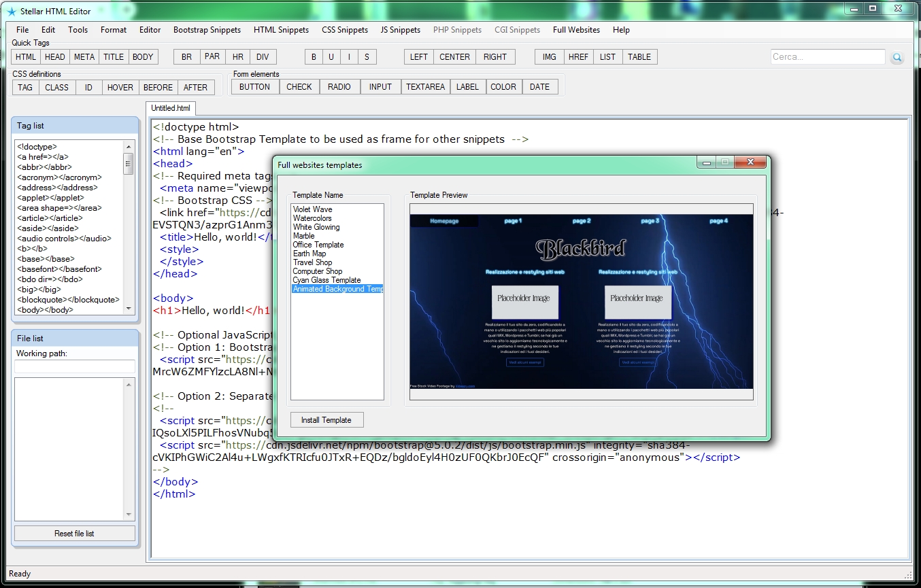921x588 pixels.
Task: Select the Computer Shop template
Action: (x=318, y=271)
